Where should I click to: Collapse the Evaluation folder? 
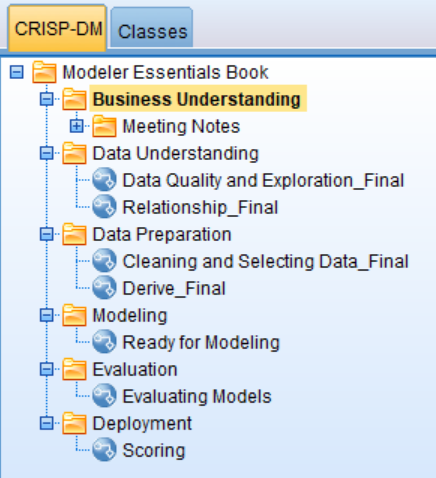coord(47,369)
